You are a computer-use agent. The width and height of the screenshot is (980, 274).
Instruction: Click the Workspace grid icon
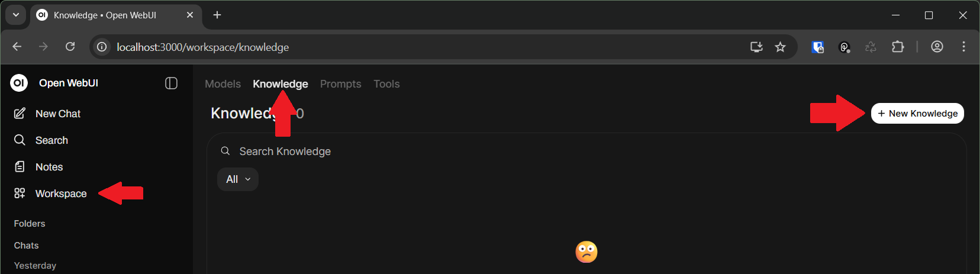pyautogui.click(x=20, y=193)
